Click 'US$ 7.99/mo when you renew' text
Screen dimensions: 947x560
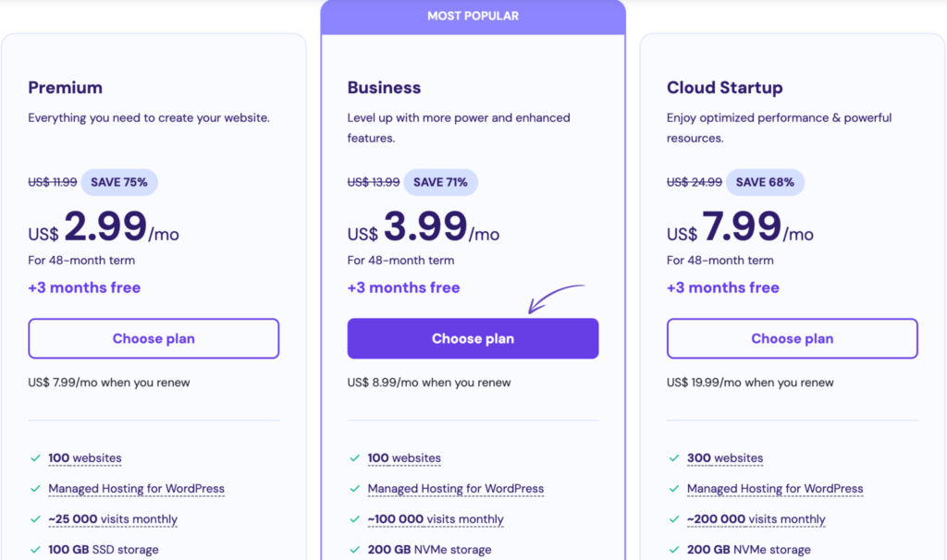coord(109,383)
